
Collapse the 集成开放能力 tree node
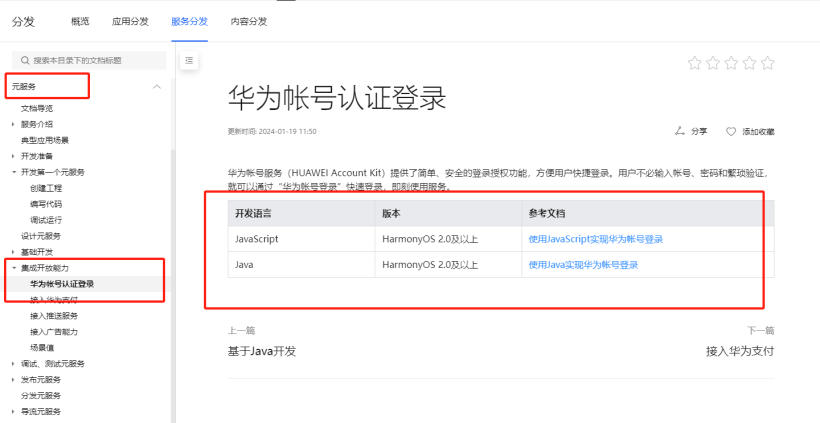tap(14, 268)
